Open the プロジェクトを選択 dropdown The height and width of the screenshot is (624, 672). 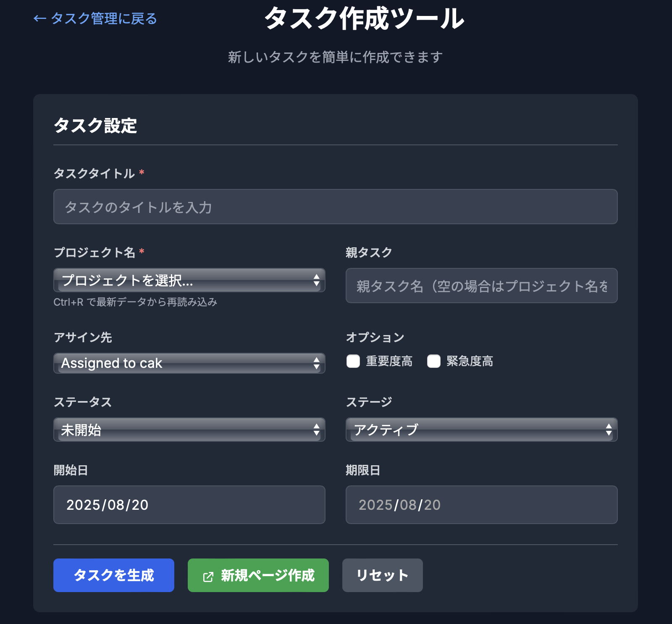tap(189, 280)
